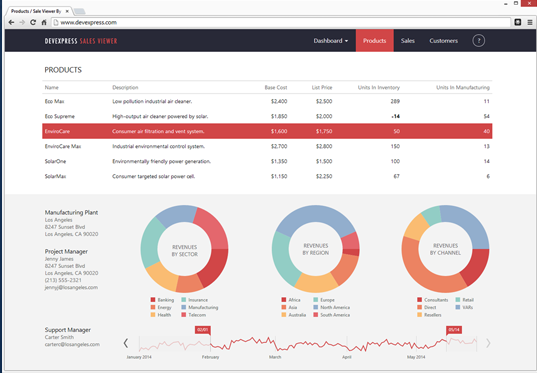Show next timeline range with right chevron

click(488, 343)
